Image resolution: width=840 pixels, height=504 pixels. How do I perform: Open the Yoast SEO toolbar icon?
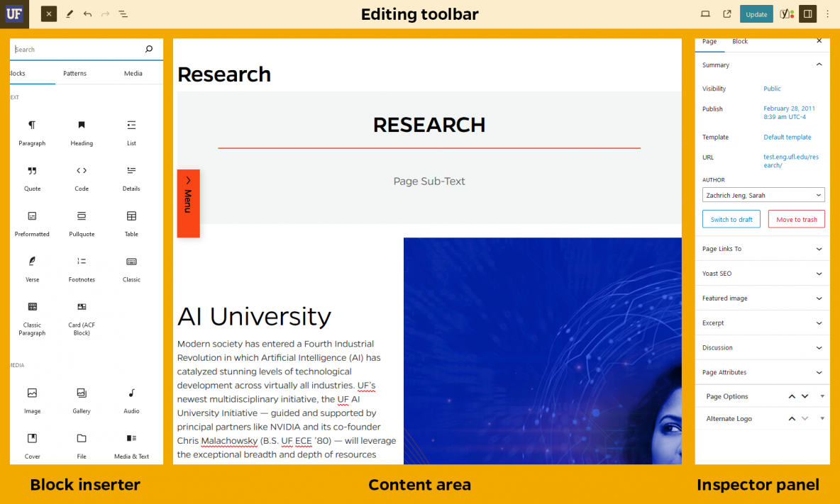coord(786,13)
